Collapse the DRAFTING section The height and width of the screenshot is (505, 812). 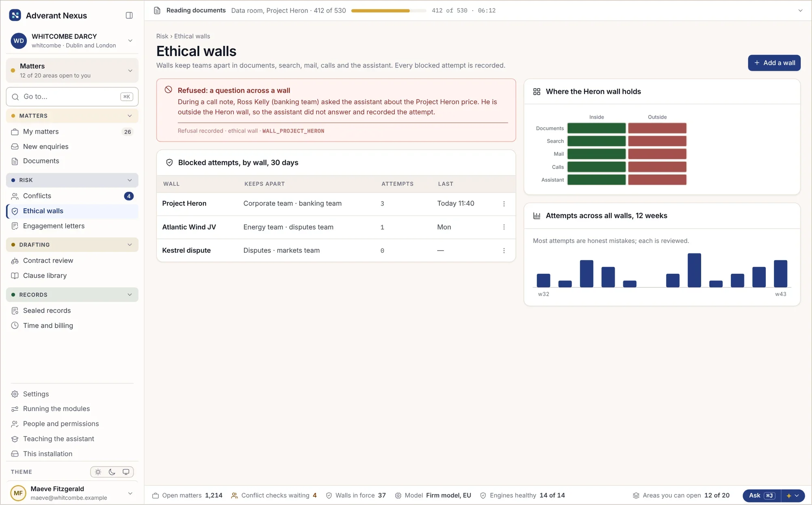tap(72, 245)
